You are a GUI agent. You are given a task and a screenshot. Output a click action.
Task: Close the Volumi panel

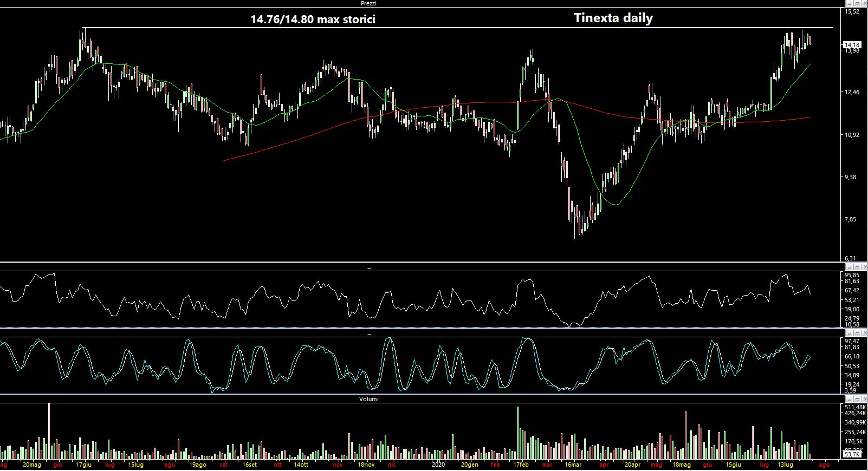tap(863, 399)
